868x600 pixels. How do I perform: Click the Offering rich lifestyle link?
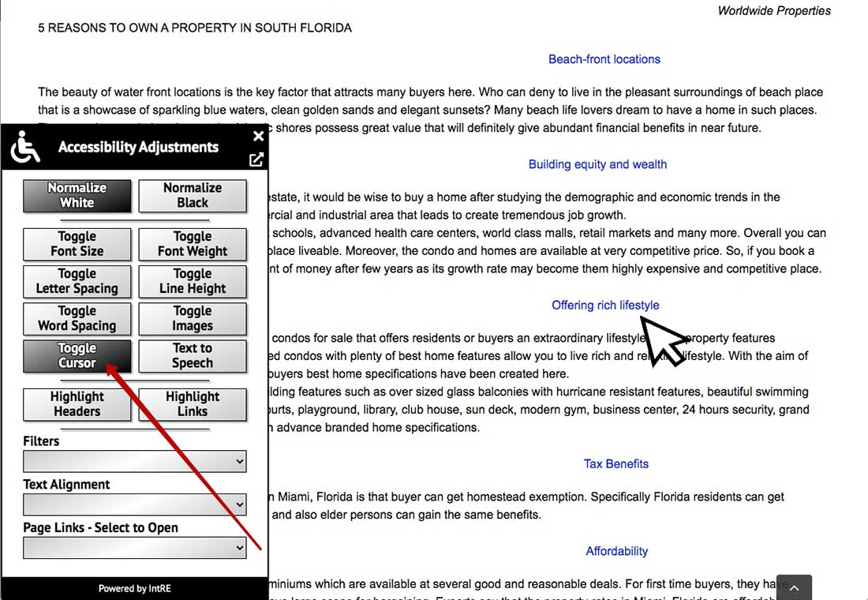click(605, 306)
